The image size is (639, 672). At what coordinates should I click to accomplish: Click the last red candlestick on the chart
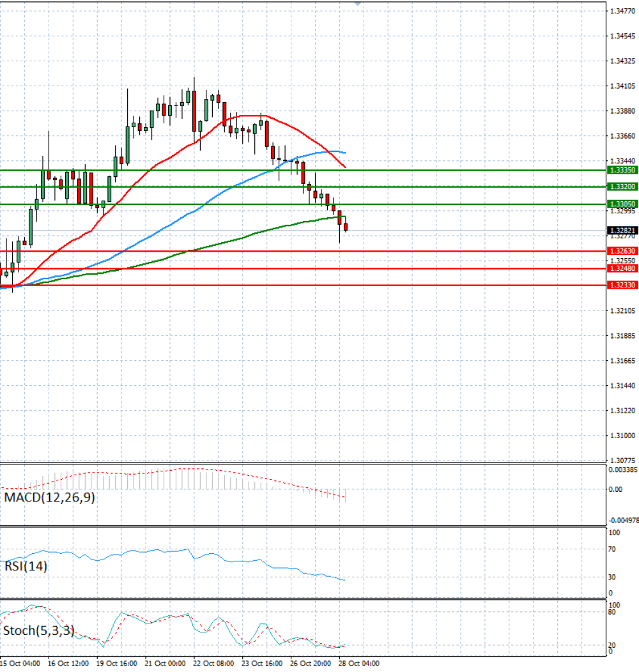(x=346, y=227)
